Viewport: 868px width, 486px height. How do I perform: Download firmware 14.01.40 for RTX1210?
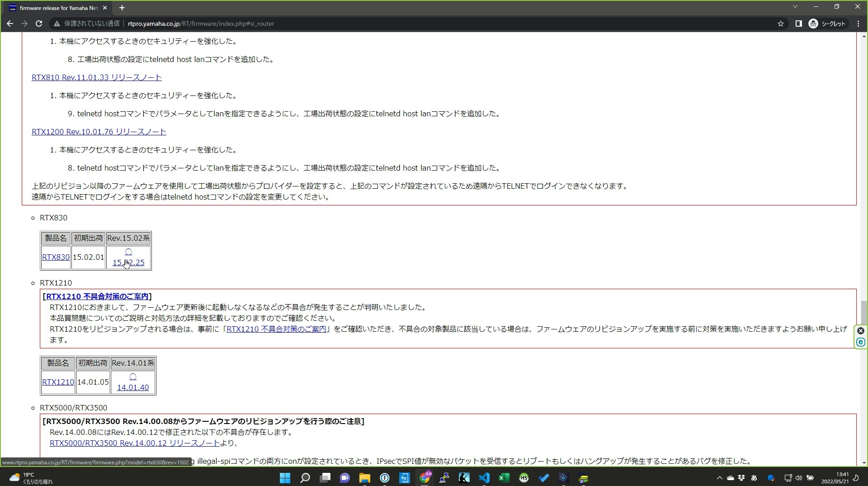click(132, 387)
